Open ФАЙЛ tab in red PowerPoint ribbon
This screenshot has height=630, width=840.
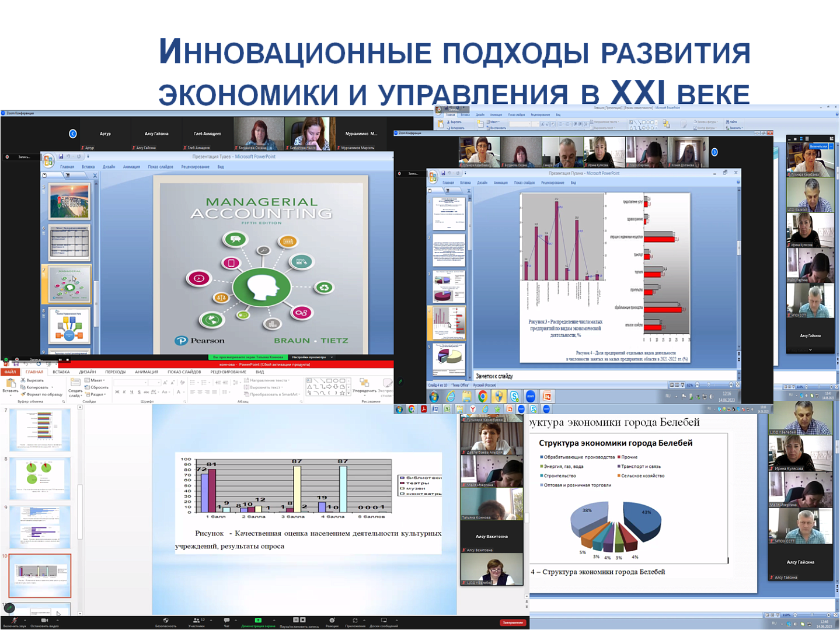10,372
